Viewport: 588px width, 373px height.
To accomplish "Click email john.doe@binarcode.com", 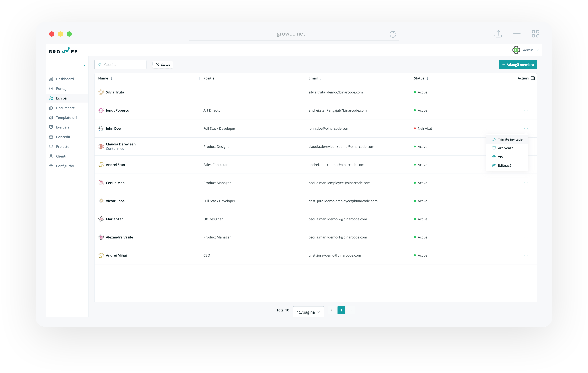I will point(329,128).
